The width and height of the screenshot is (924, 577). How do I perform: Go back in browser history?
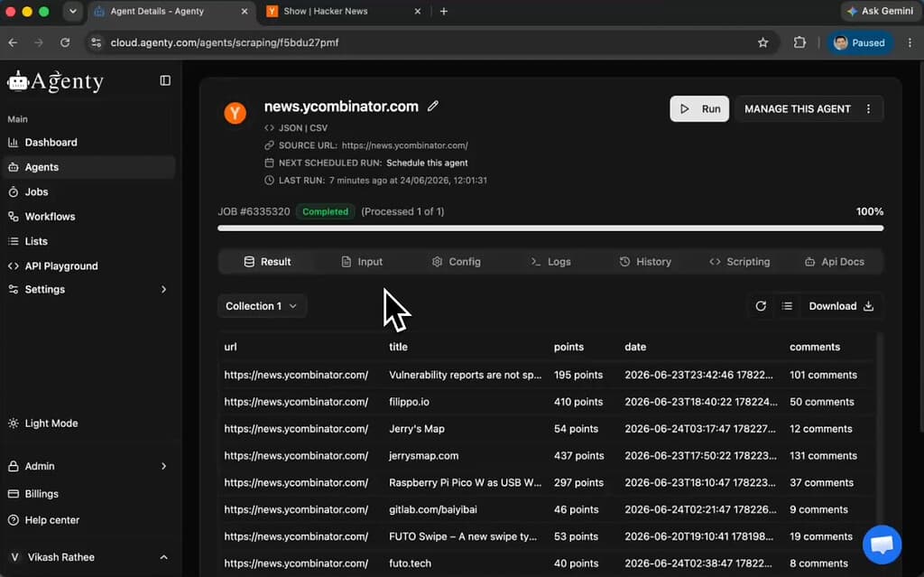(x=13, y=42)
